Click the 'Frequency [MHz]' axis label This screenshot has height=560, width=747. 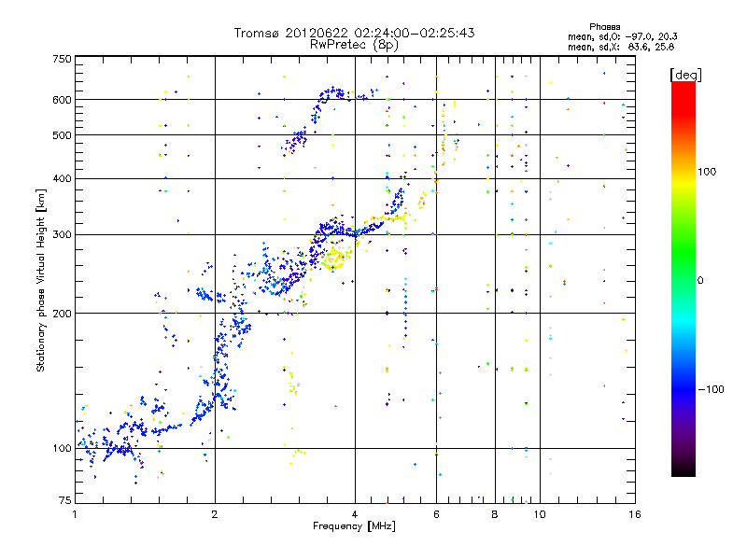point(354,526)
